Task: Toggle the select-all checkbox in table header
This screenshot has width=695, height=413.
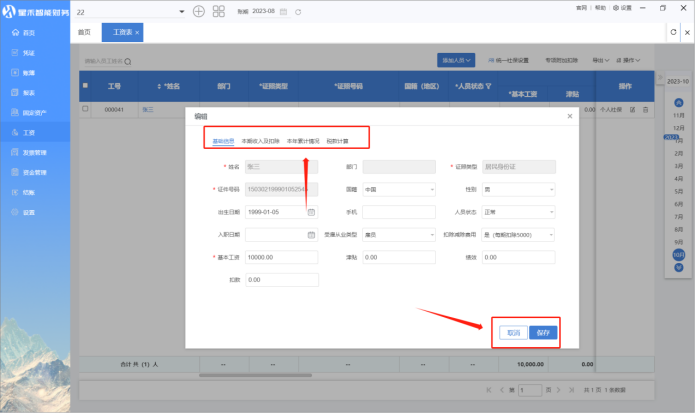Action: (x=85, y=87)
